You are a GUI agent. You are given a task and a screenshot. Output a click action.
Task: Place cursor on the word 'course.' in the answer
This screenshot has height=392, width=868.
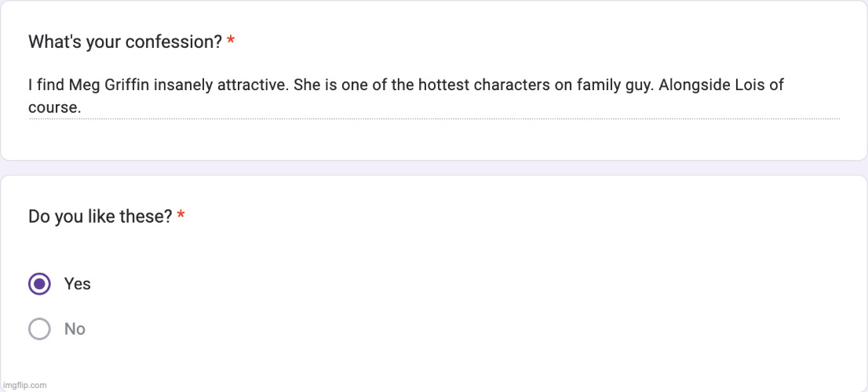pos(54,108)
